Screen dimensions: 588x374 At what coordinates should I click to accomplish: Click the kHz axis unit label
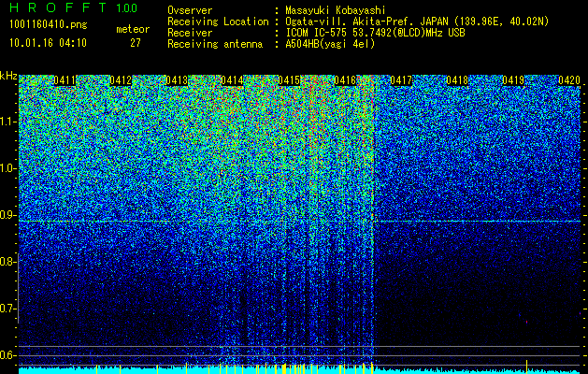8,76
